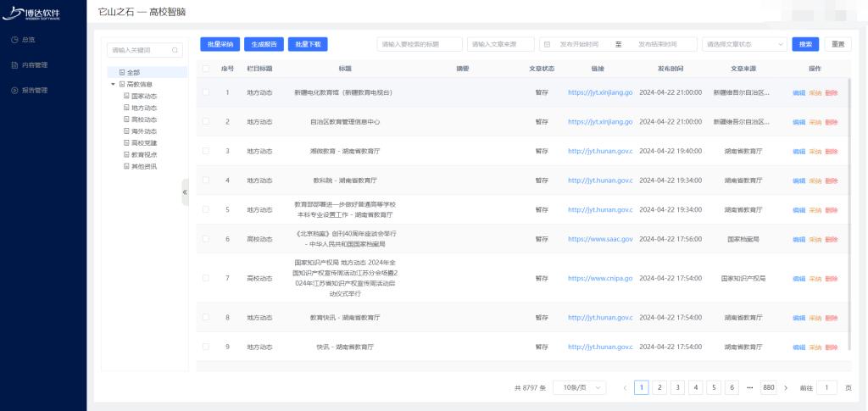Collapse the tree panel with the « handle
Screen dimensions: 868x411
185,192
